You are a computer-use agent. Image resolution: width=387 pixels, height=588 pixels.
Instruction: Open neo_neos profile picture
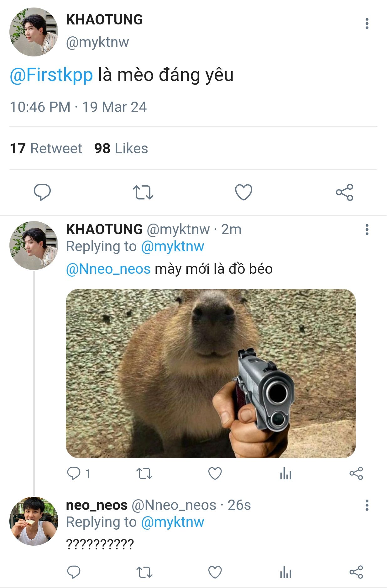click(x=34, y=521)
